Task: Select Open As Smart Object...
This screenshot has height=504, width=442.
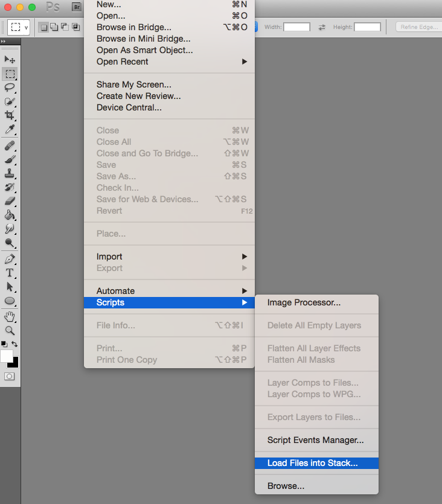Action: click(x=169, y=50)
